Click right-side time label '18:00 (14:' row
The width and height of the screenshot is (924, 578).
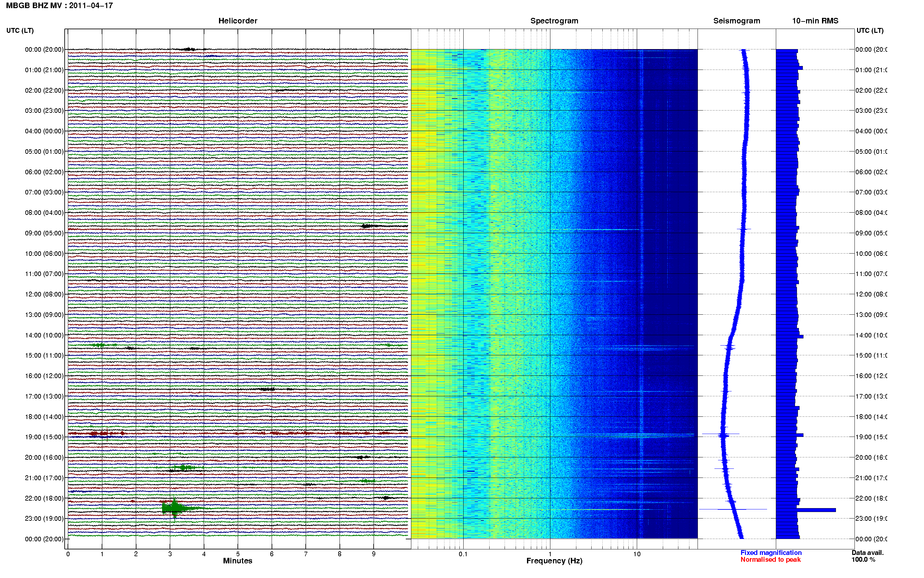click(871, 417)
